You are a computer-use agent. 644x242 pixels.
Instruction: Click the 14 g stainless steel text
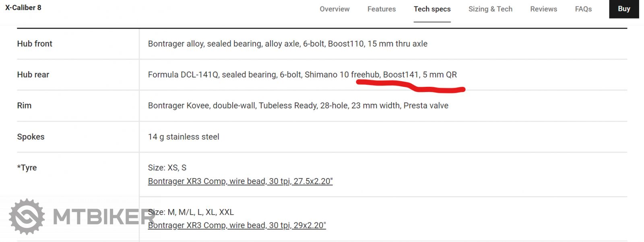point(184,137)
